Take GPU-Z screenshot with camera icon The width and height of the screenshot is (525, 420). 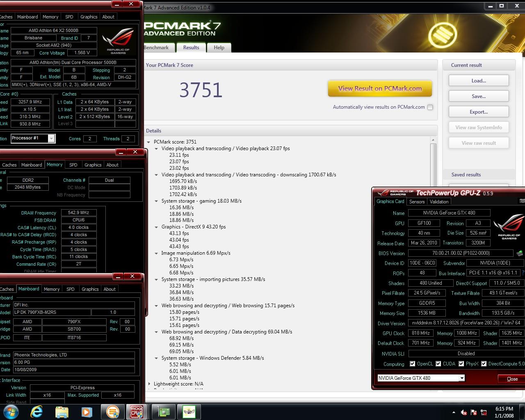(522, 201)
